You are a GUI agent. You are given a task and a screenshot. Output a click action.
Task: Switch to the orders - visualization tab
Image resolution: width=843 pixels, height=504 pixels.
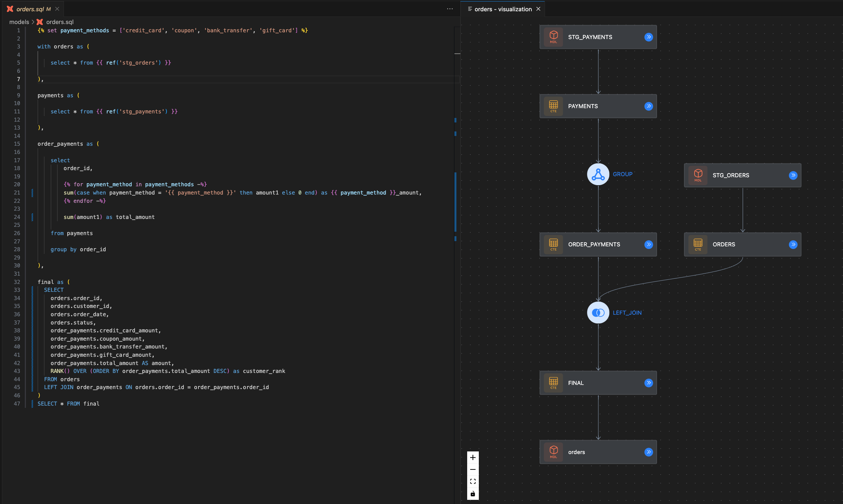click(x=503, y=9)
